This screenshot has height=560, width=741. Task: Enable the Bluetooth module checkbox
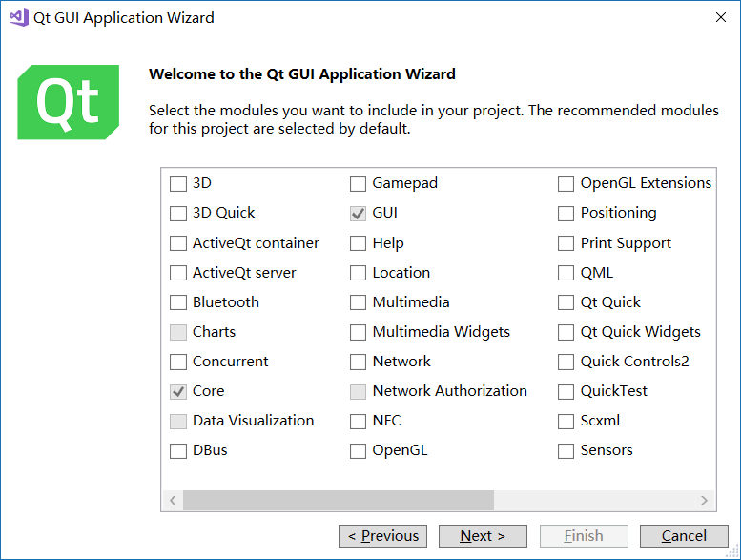coord(178,302)
